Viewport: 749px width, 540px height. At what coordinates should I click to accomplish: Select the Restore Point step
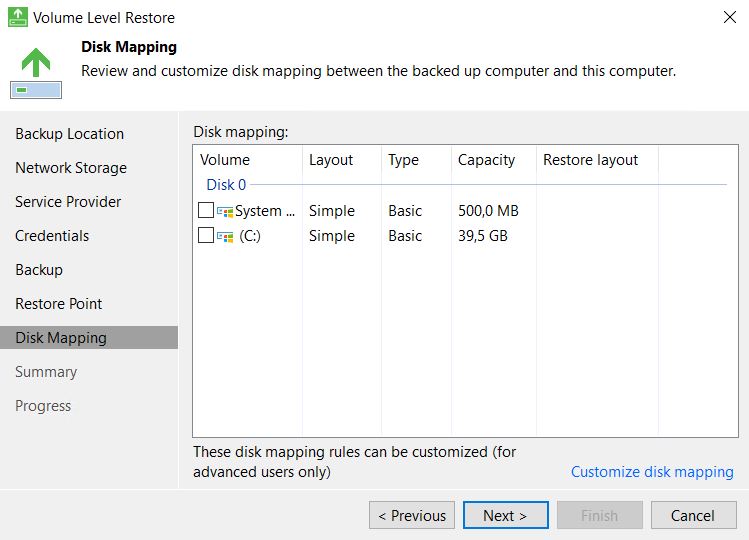pyautogui.click(x=59, y=303)
